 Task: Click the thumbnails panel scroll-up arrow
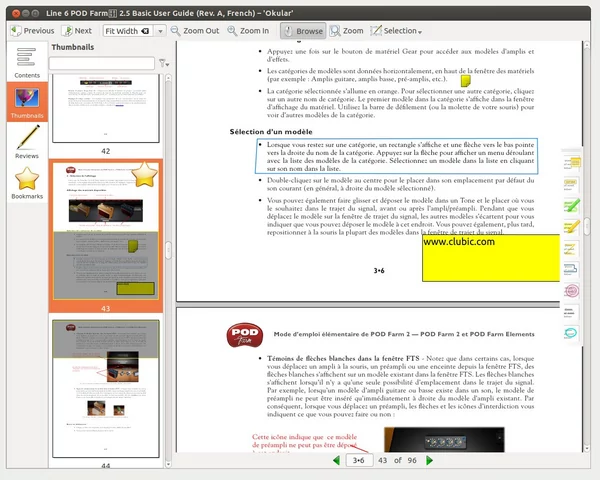pyautogui.click(x=168, y=77)
